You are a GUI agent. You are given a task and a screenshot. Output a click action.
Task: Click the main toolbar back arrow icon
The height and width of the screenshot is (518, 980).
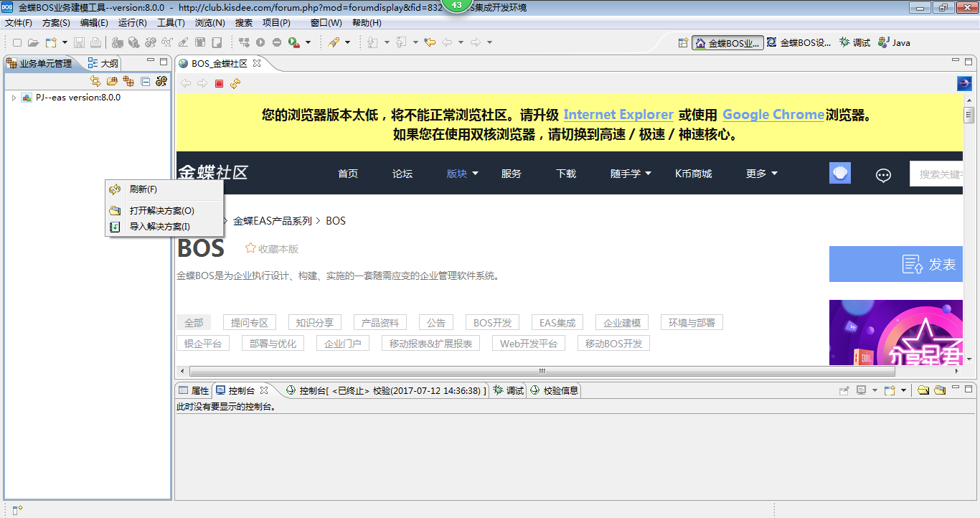click(x=446, y=42)
